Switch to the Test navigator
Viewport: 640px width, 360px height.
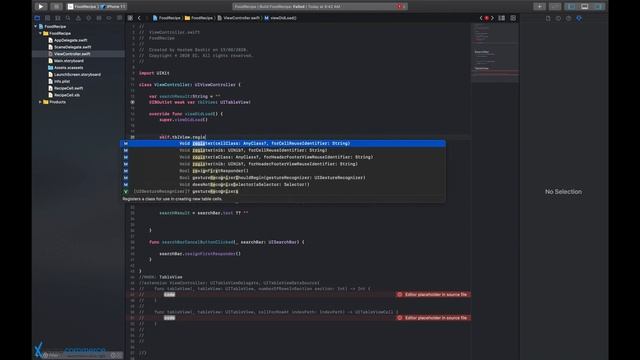(89, 18)
